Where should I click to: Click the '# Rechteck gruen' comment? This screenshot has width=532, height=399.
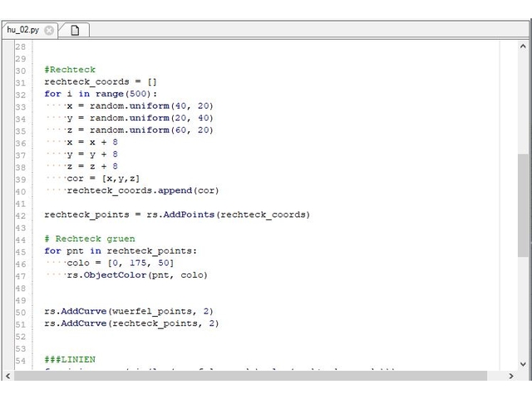coord(90,239)
